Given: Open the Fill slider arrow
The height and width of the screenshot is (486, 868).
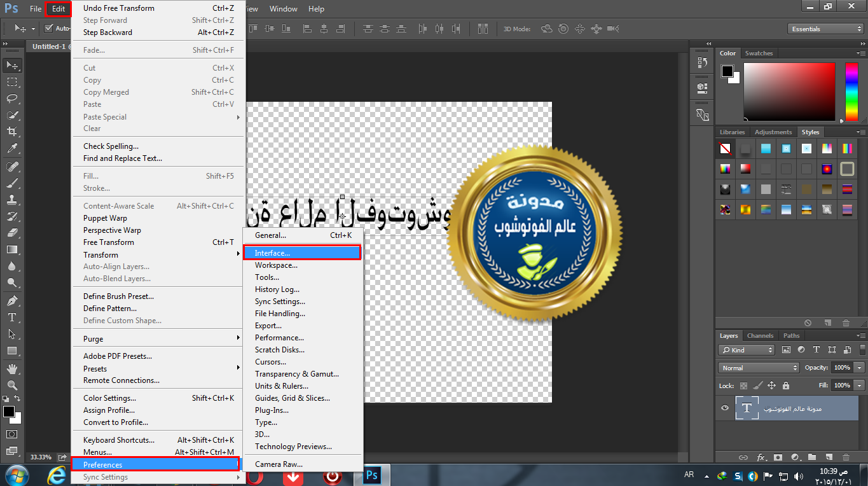Looking at the screenshot, I should pos(860,385).
